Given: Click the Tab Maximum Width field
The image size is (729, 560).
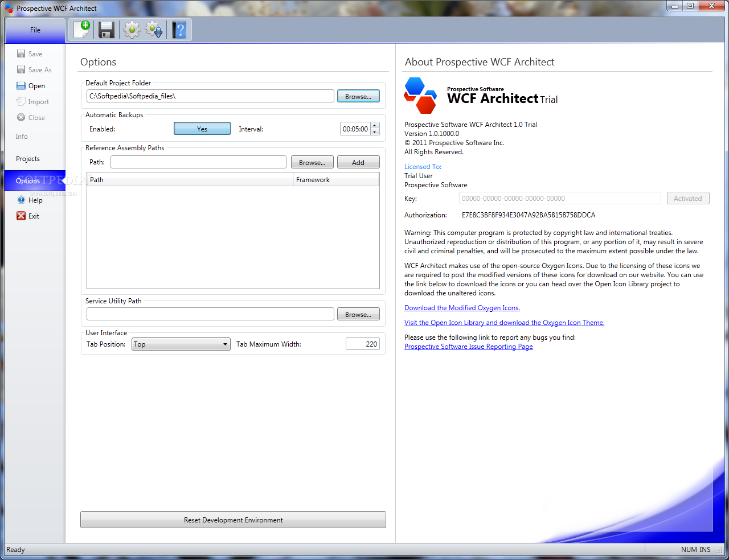Looking at the screenshot, I should 363,344.
